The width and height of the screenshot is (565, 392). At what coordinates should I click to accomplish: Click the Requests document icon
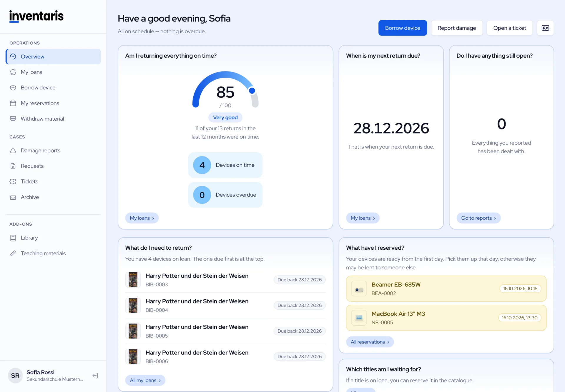pyautogui.click(x=13, y=166)
